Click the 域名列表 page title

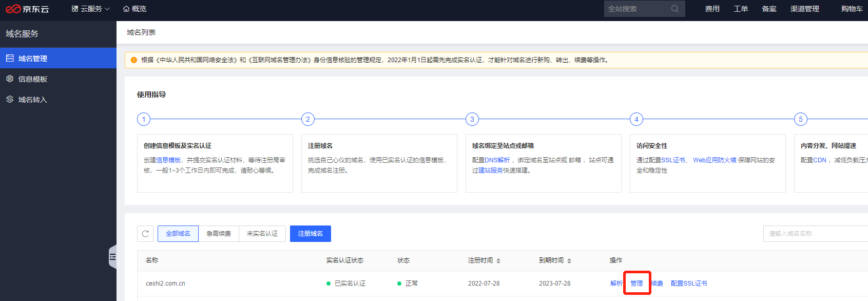point(141,32)
